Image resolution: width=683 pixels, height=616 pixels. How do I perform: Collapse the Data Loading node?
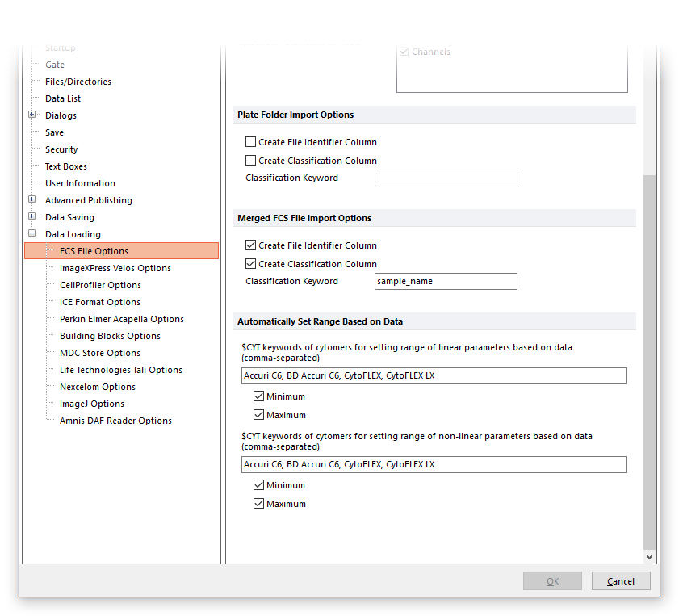coord(32,233)
